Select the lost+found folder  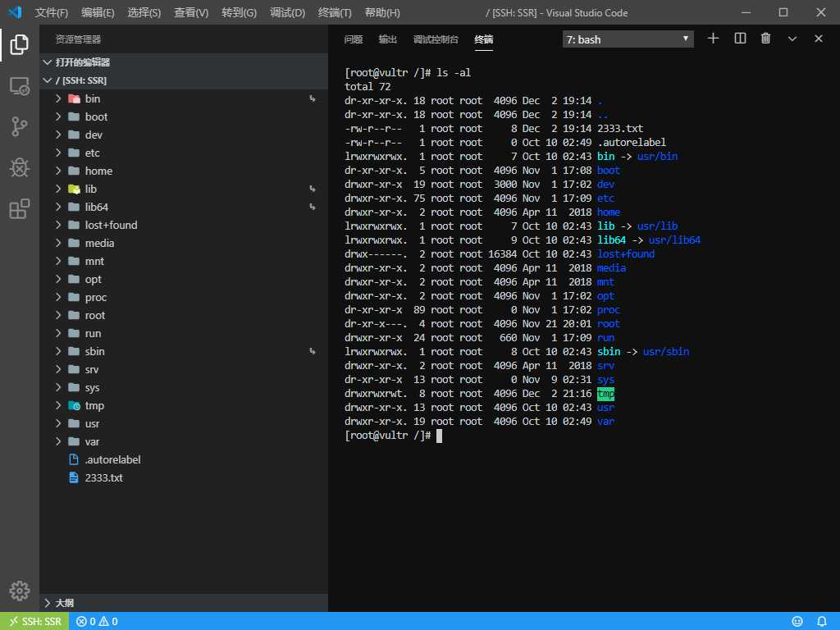tap(184, 225)
